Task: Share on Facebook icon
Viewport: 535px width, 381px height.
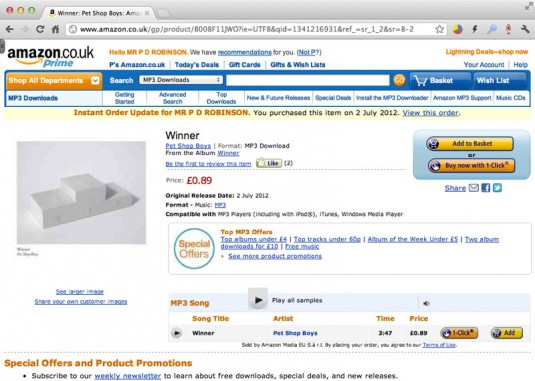Action: tap(486, 188)
